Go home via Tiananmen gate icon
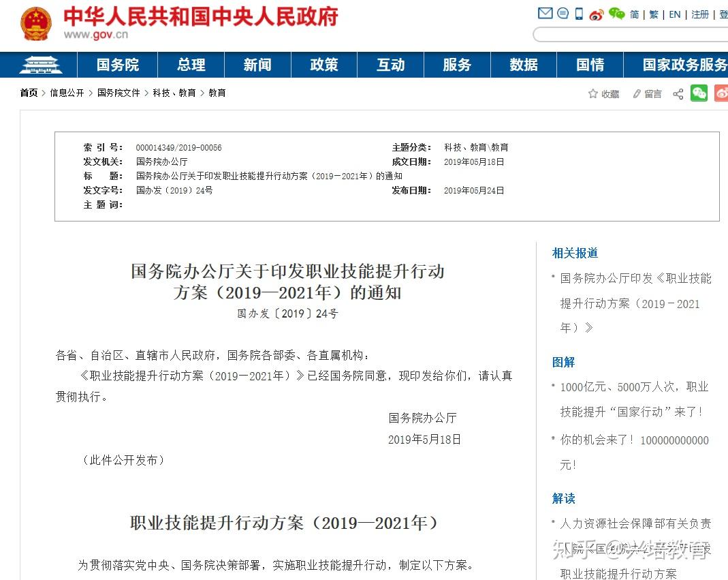728x580 pixels. [40, 65]
